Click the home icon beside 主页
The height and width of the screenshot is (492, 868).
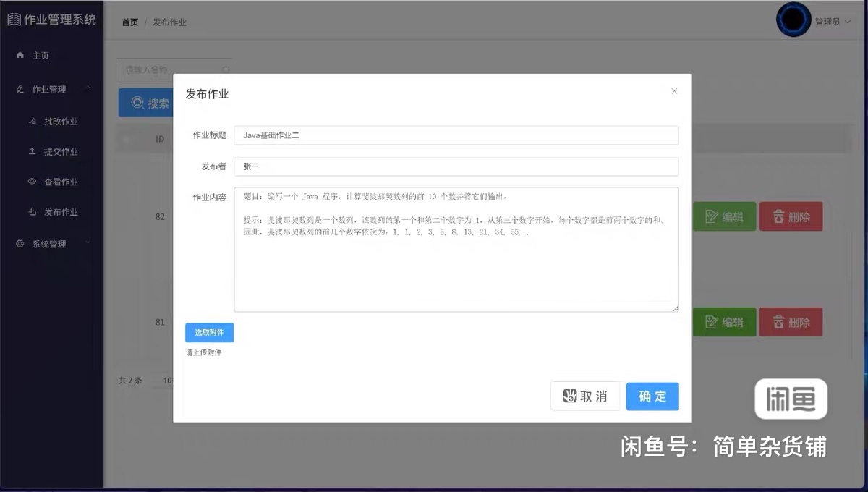20,56
